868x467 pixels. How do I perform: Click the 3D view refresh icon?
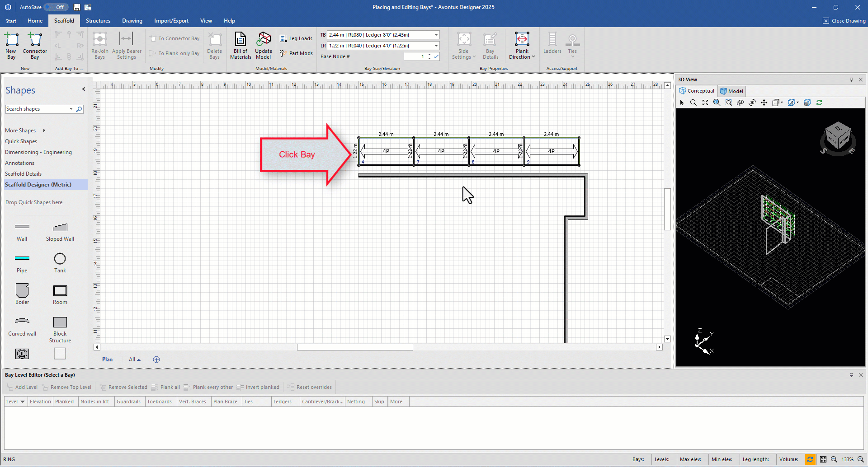click(x=819, y=103)
